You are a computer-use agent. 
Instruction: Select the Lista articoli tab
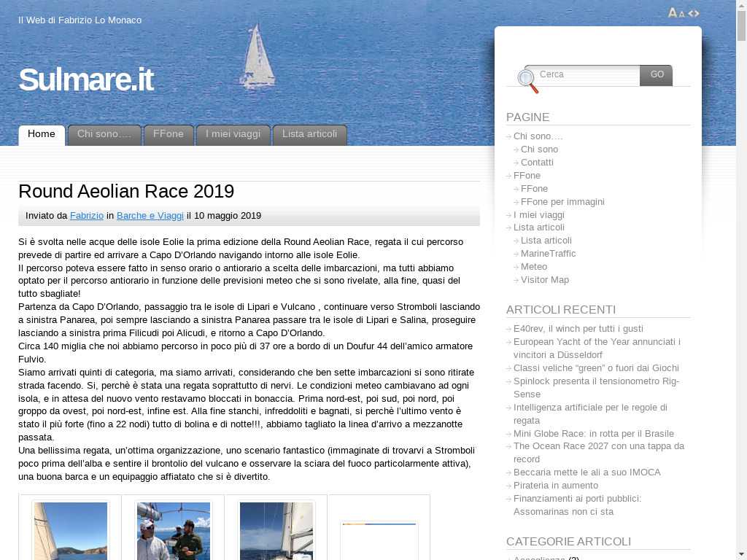(x=309, y=134)
